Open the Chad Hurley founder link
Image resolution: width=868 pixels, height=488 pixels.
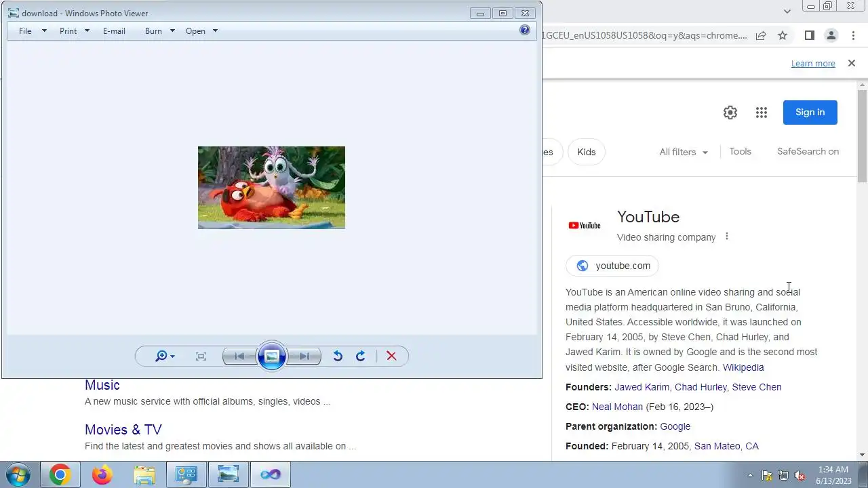[x=701, y=387]
